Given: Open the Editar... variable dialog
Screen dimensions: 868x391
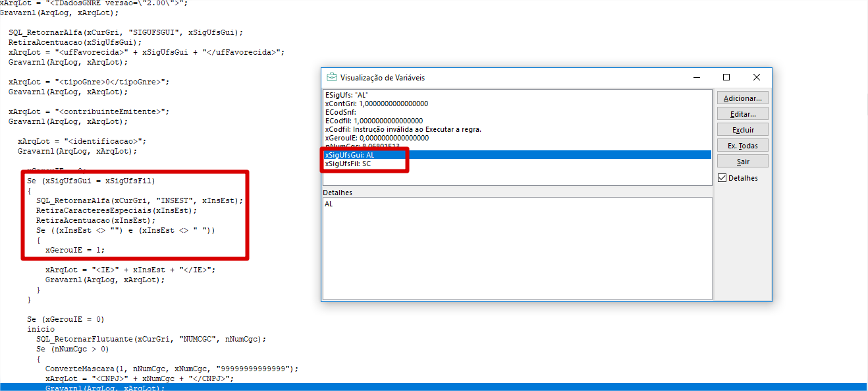Looking at the screenshot, I should pos(742,114).
